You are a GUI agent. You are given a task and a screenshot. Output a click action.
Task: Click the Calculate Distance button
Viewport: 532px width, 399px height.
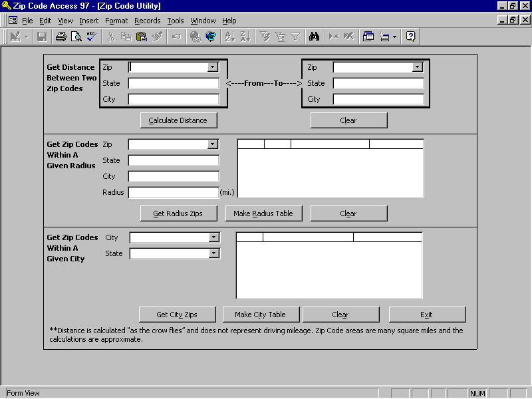178,120
